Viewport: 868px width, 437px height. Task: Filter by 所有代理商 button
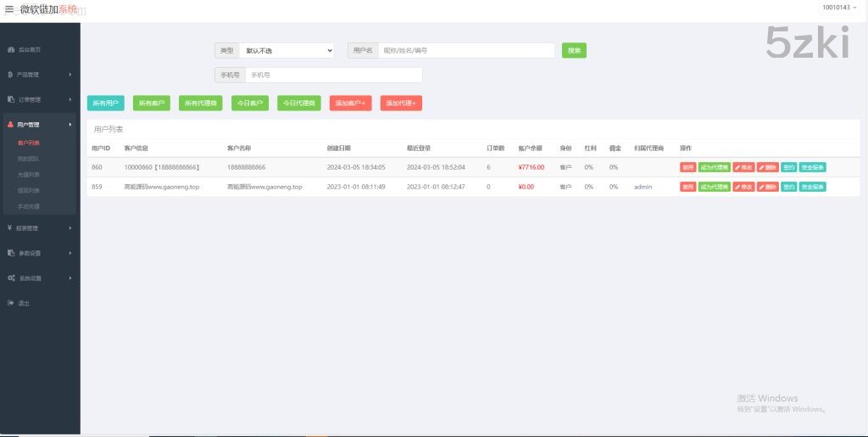pos(201,103)
